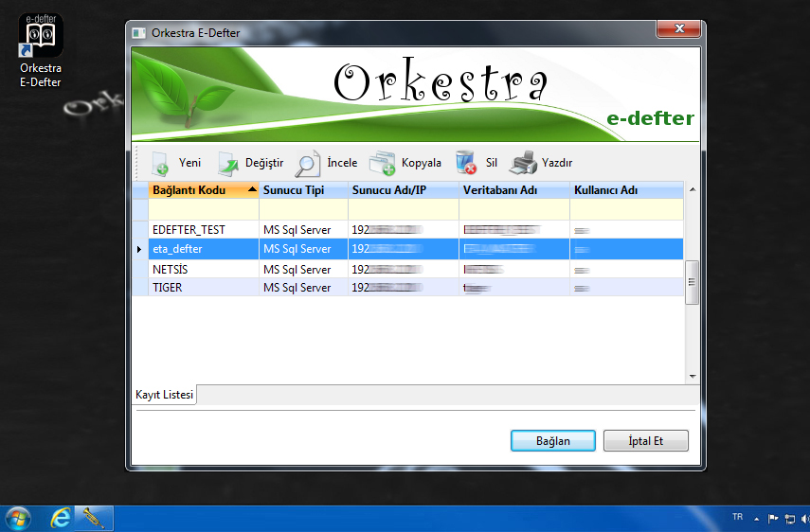
Task: Launch Internet Explorer from taskbar
Action: pyautogui.click(x=62, y=518)
